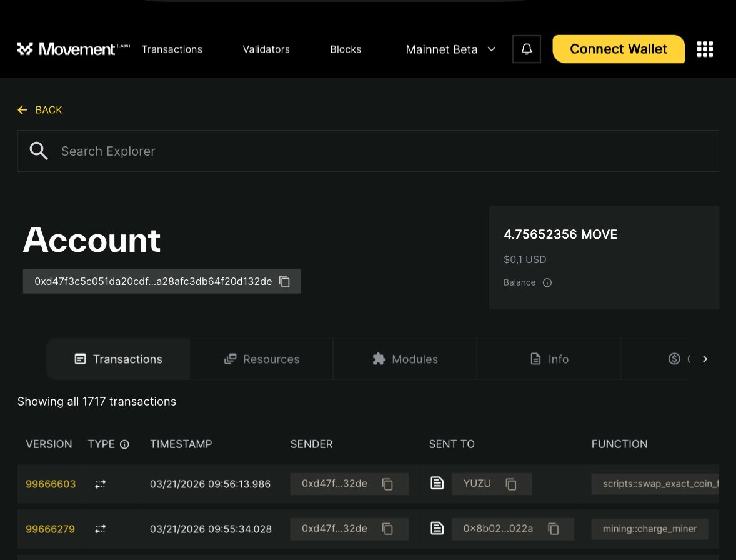Image resolution: width=736 pixels, height=560 pixels.
Task: Click the right arrow to reveal more tabs
Action: click(705, 359)
